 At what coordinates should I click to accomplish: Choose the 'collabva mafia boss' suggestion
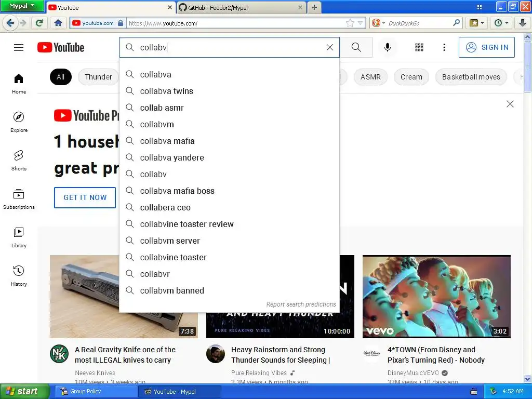coord(229,191)
